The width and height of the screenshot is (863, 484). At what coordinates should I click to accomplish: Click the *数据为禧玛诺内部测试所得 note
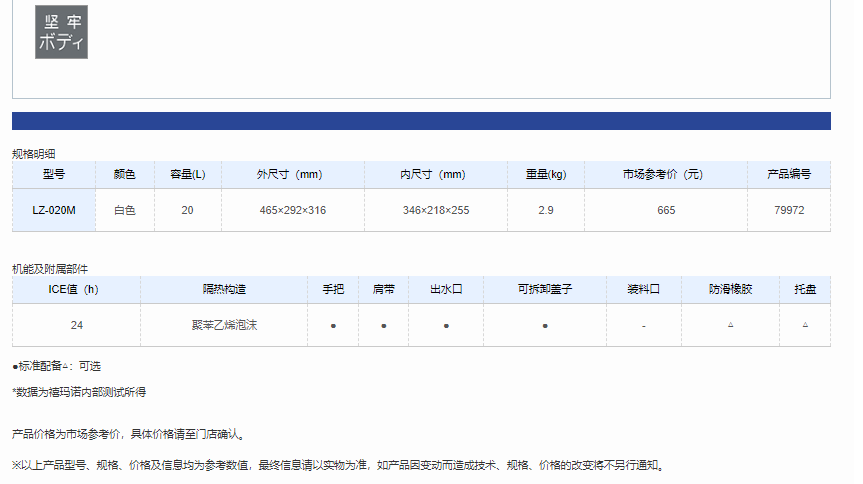(x=79, y=392)
